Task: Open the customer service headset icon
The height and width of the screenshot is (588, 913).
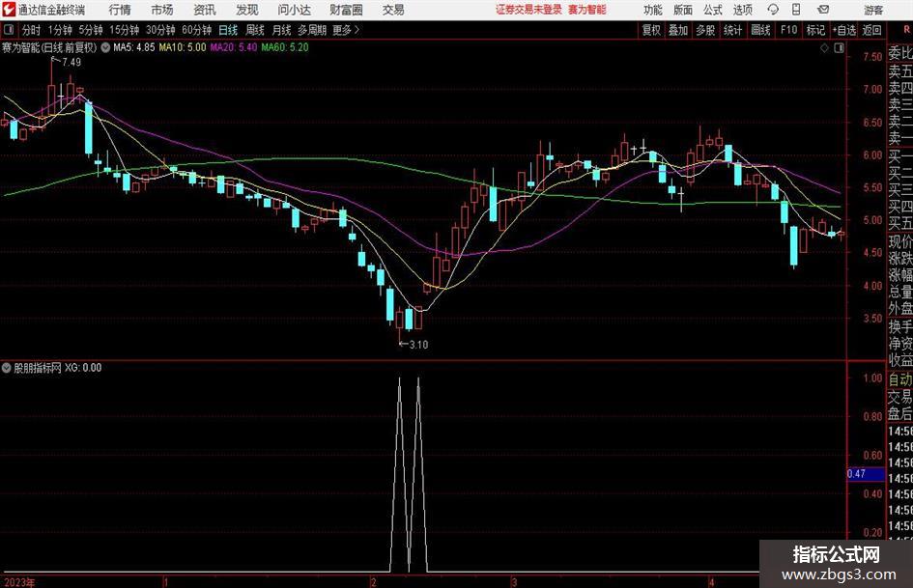Action: click(773, 10)
